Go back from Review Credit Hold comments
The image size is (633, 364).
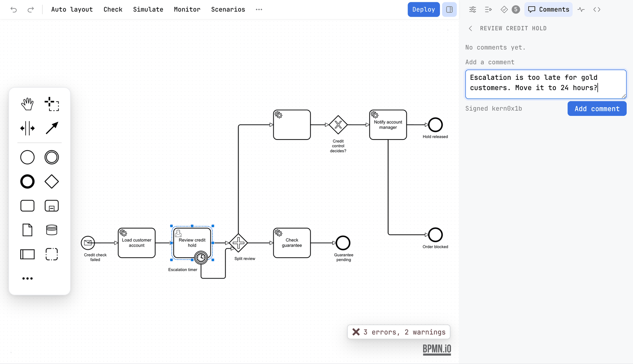pyautogui.click(x=470, y=28)
